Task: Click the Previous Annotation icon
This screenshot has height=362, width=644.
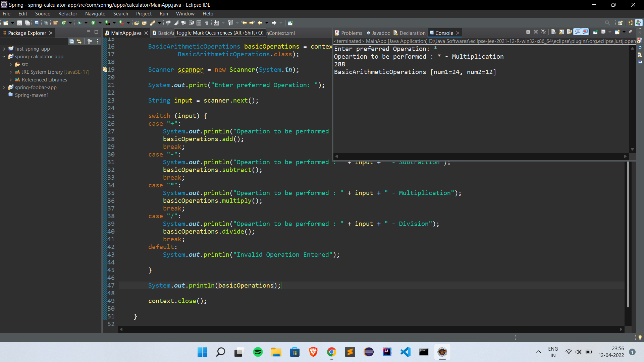Action: [x=230, y=23]
